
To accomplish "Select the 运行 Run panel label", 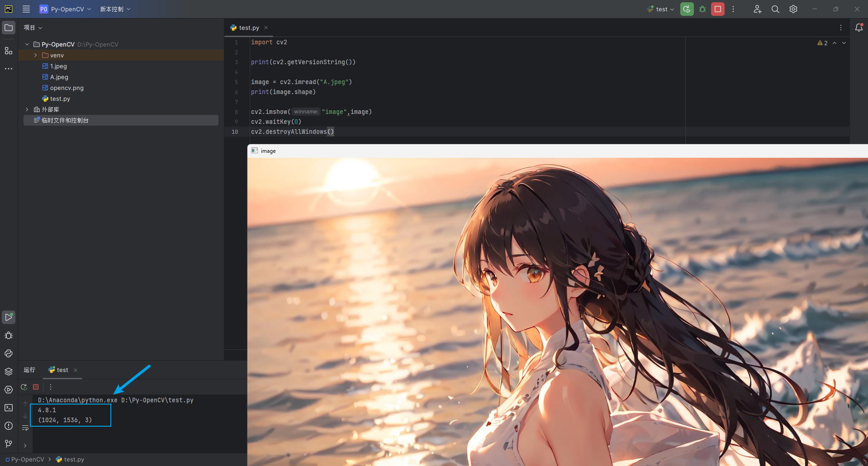I will [29, 370].
